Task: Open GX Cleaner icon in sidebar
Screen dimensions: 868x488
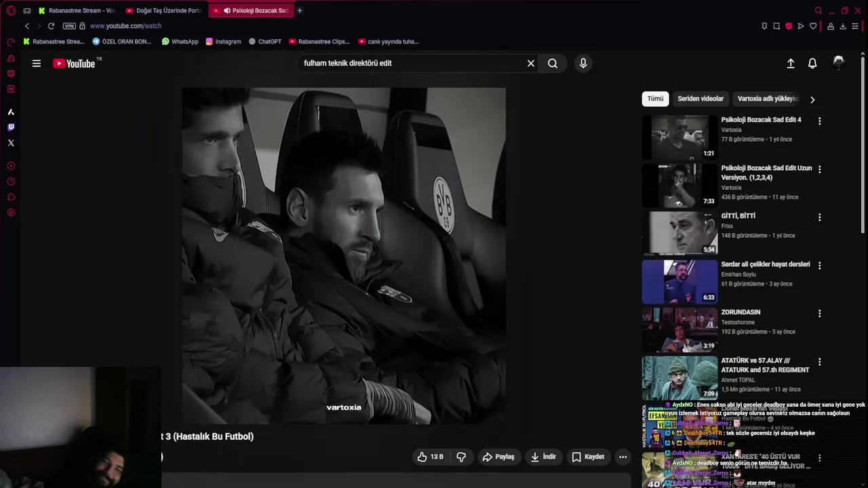Action: (x=11, y=73)
